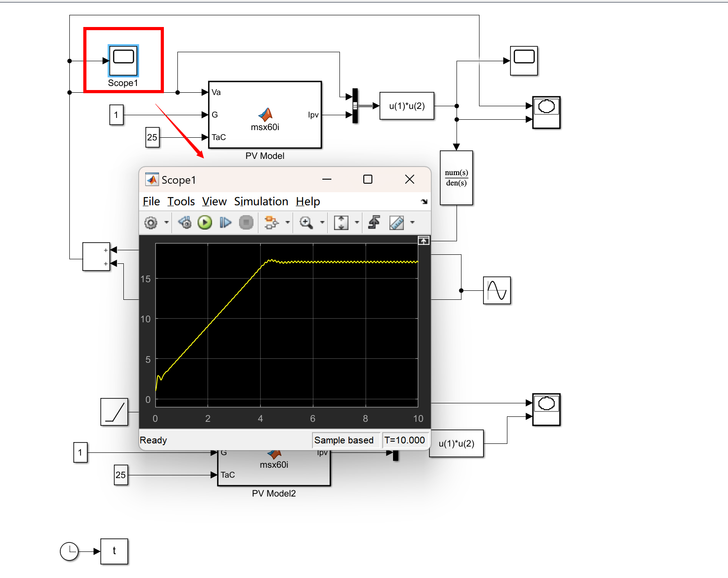The height and width of the screenshot is (578, 728).
Task: Click the MATLAB icon in Scope1 title bar
Action: [x=152, y=180]
